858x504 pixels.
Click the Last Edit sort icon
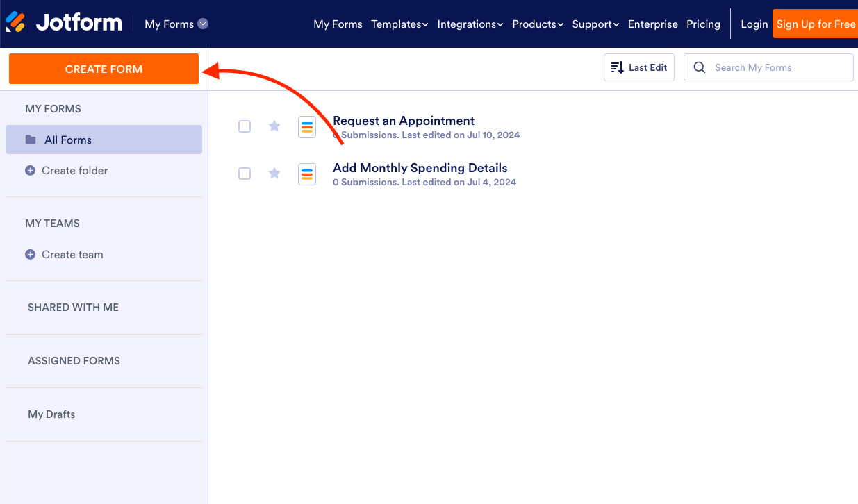coord(617,67)
